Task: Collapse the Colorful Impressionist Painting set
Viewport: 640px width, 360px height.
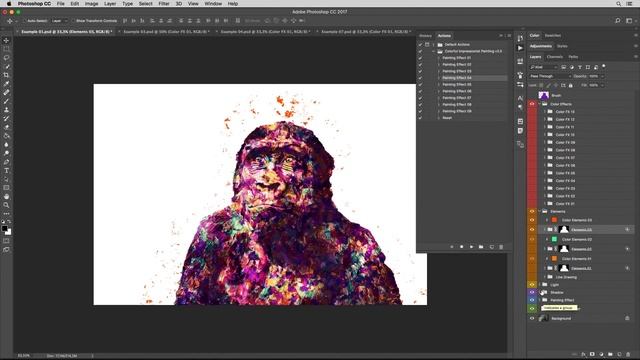Action: click(433, 51)
